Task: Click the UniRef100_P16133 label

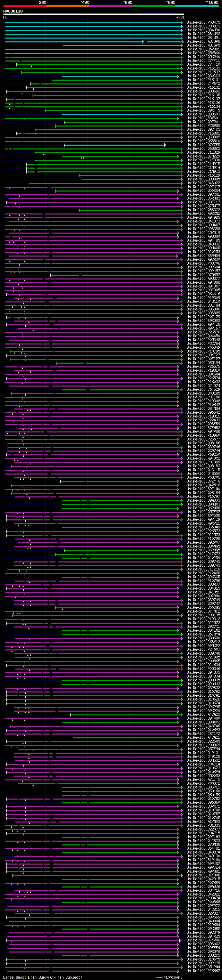Action: [203, 68]
